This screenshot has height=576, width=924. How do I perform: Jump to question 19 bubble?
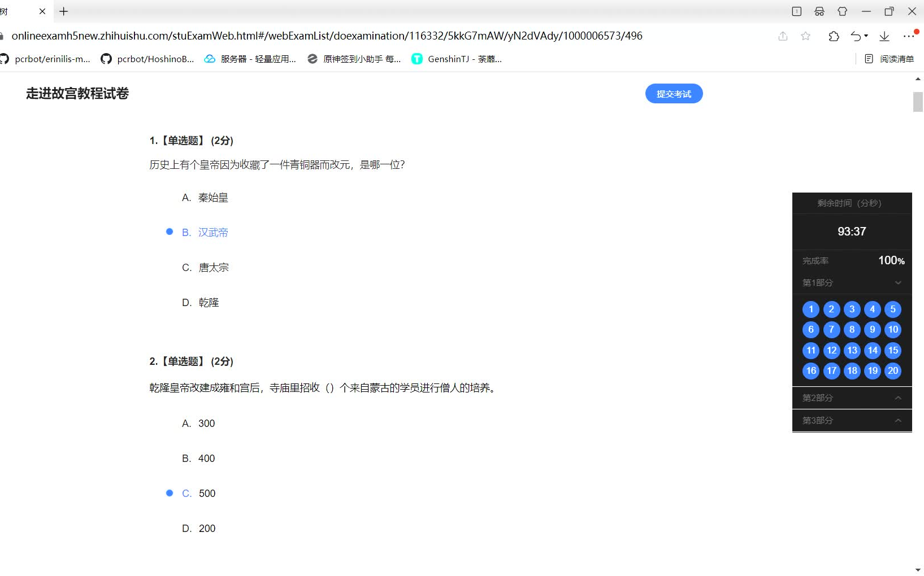click(x=873, y=371)
